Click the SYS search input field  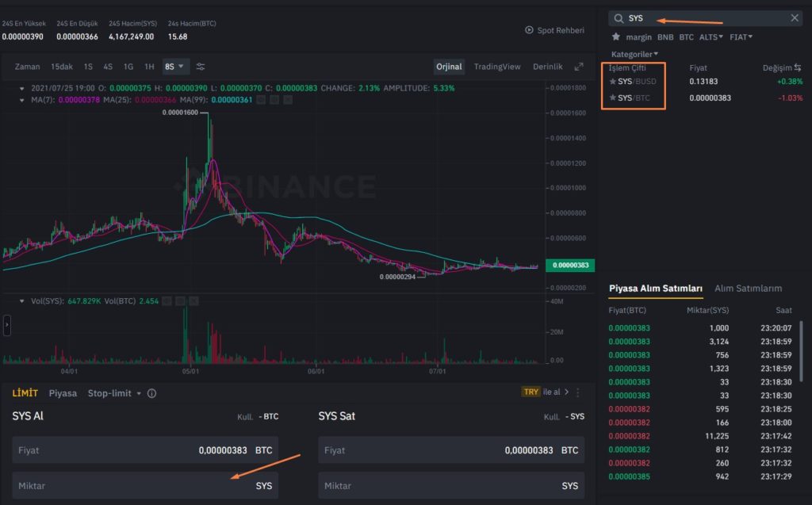pos(707,18)
